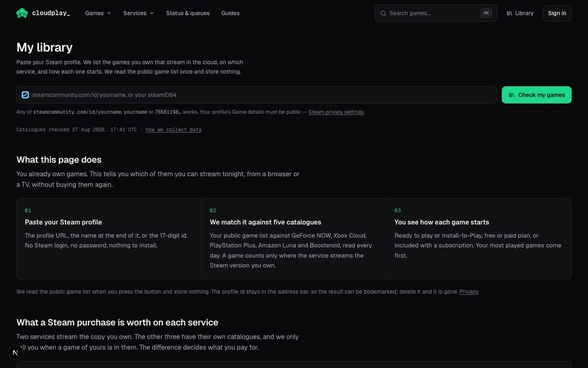The height and width of the screenshot is (368, 588).
Task: Click the cloudplay green controller logo icon
Action: (22, 13)
